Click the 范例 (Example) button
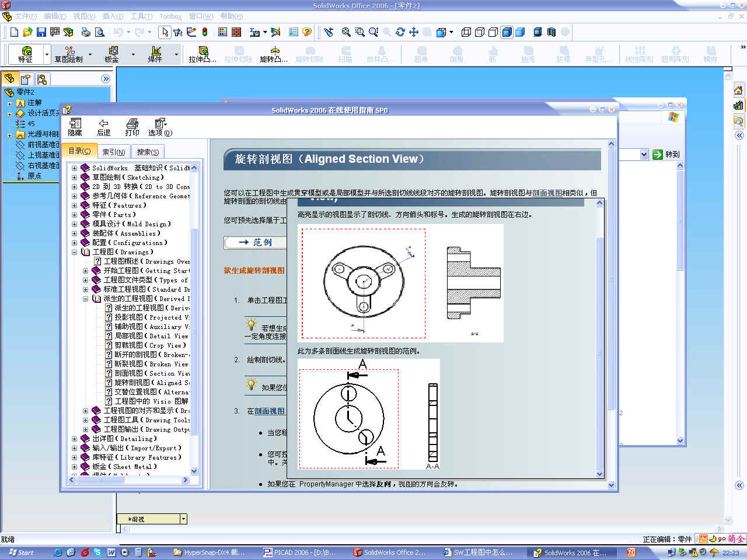This screenshot has width=747, height=560. click(x=255, y=242)
